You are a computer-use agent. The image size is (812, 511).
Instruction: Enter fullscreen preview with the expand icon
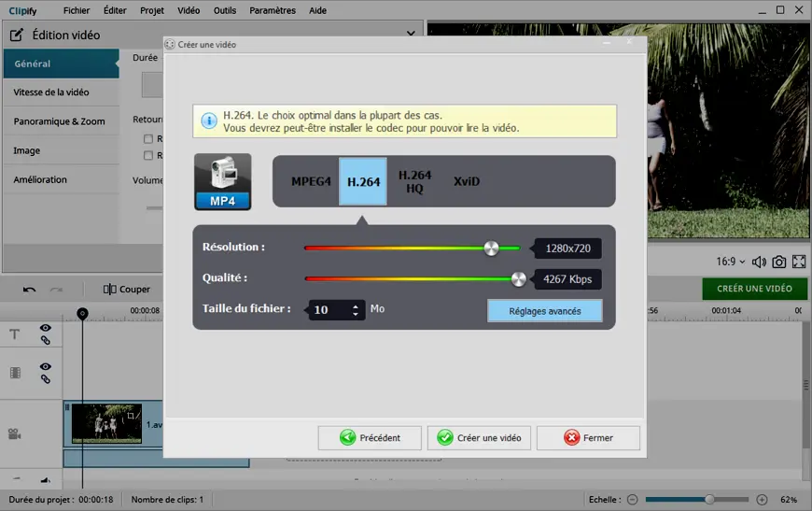coord(799,263)
